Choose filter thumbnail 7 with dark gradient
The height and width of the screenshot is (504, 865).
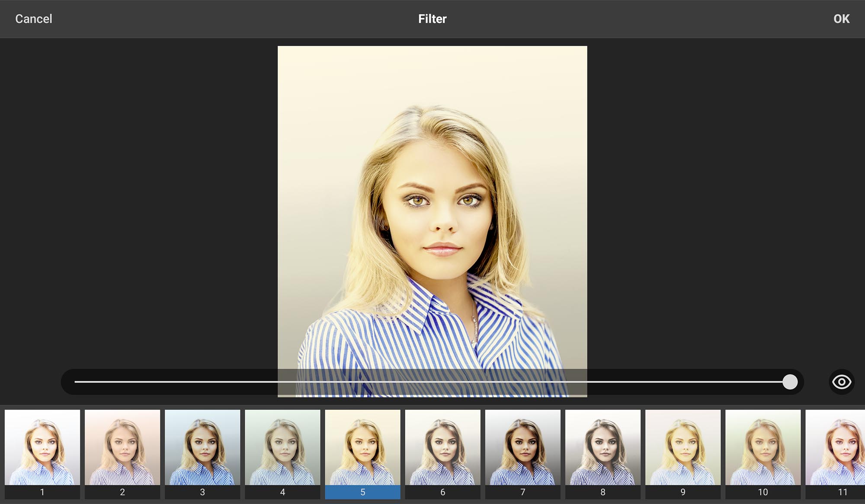click(x=522, y=447)
